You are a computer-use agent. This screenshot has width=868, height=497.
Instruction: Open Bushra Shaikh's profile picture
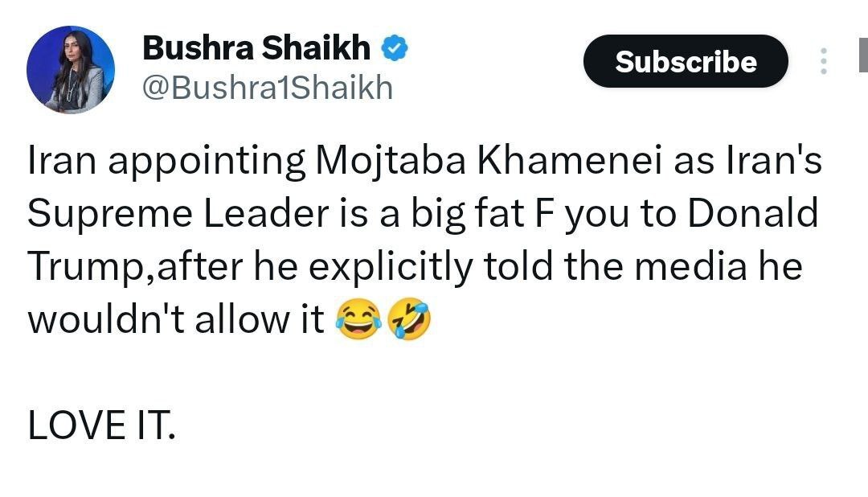(71, 69)
